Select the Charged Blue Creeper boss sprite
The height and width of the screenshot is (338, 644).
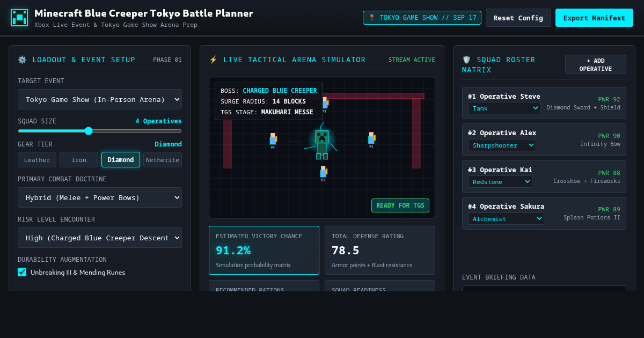pyautogui.click(x=322, y=144)
